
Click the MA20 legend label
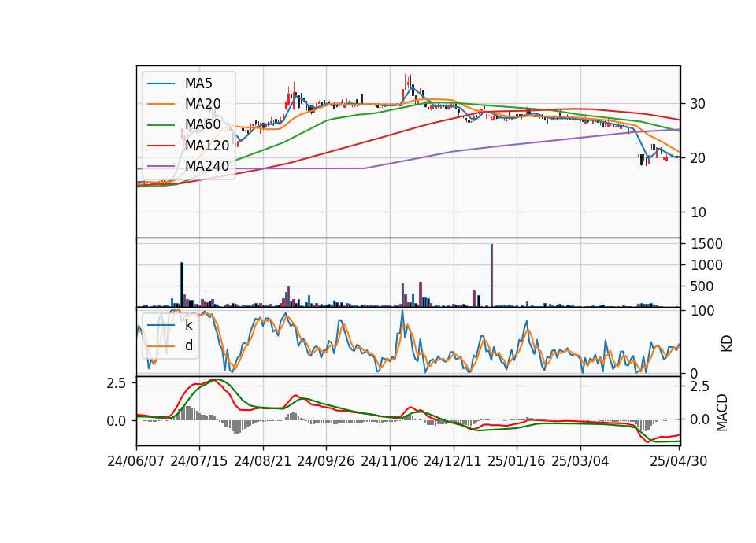[x=202, y=104]
